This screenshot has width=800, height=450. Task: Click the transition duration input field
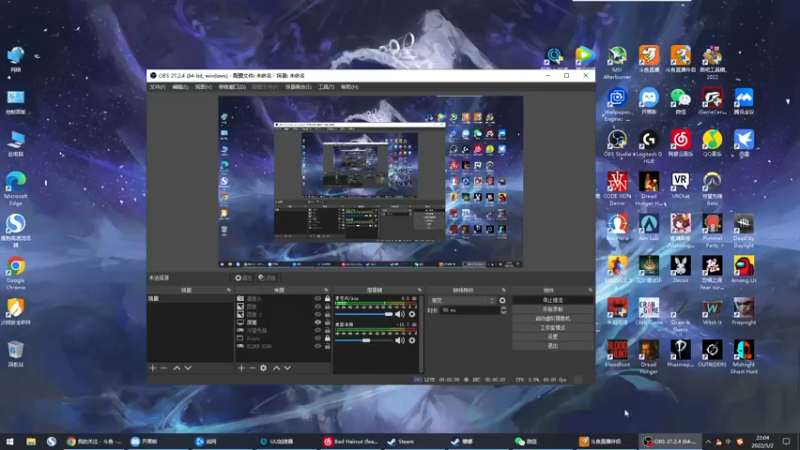point(470,310)
